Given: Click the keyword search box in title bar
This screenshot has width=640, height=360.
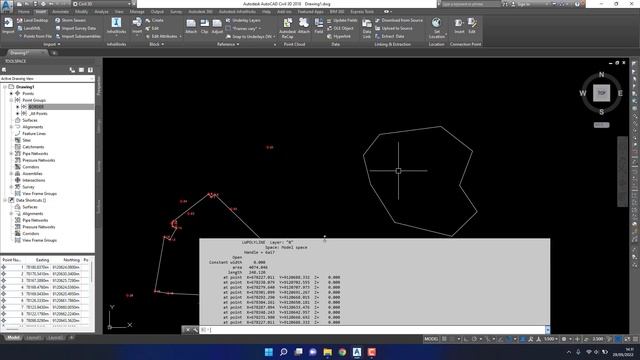Looking at the screenshot, I should tap(471, 4).
